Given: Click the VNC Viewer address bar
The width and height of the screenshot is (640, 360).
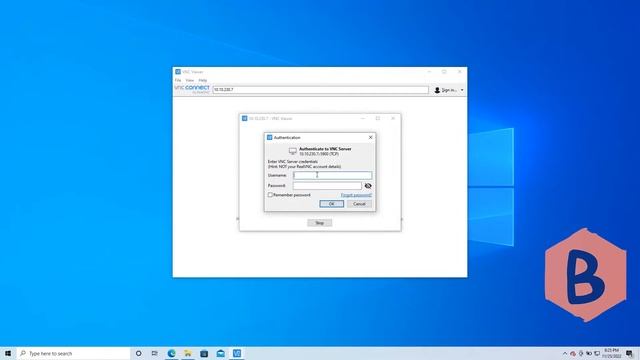Looking at the screenshot, I should pyautogui.click(x=320, y=90).
